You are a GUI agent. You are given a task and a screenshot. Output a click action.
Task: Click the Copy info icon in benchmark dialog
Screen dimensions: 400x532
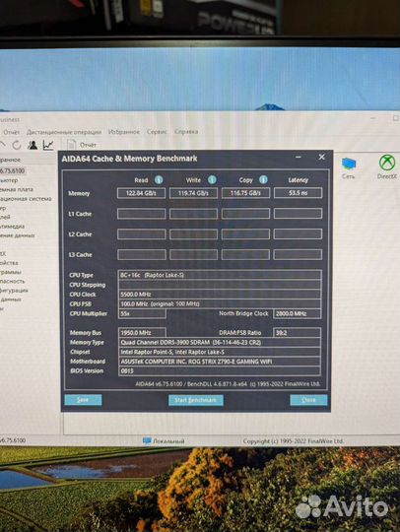pos(263,179)
